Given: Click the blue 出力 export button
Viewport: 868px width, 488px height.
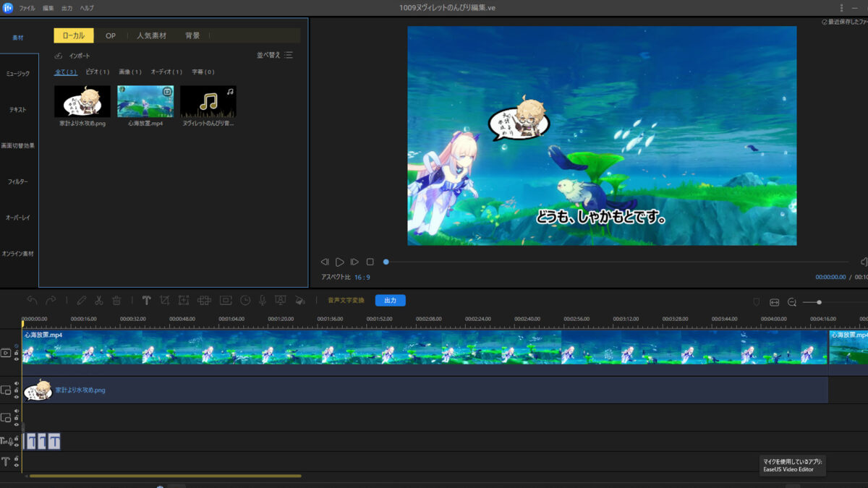Looking at the screenshot, I should (391, 300).
